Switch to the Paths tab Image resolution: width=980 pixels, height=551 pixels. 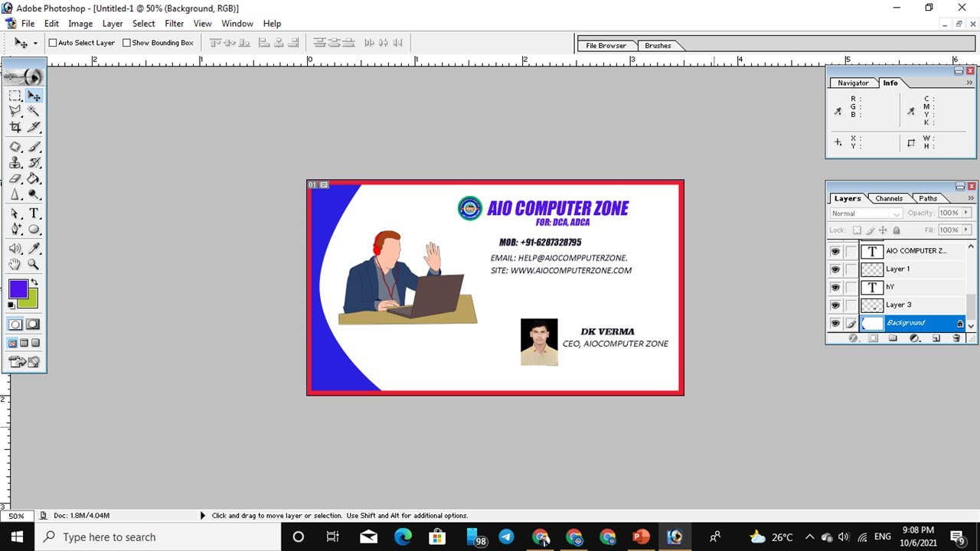click(x=928, y=198)
